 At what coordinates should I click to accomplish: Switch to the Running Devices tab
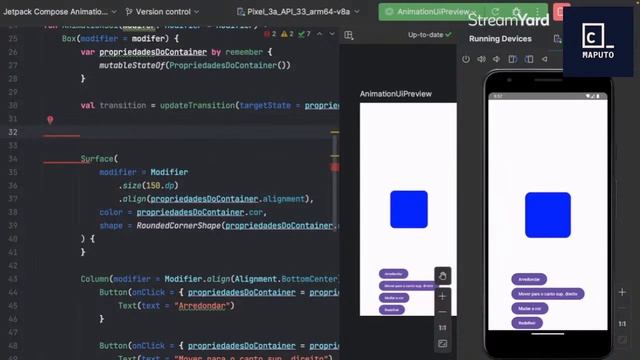click(500, 39)
